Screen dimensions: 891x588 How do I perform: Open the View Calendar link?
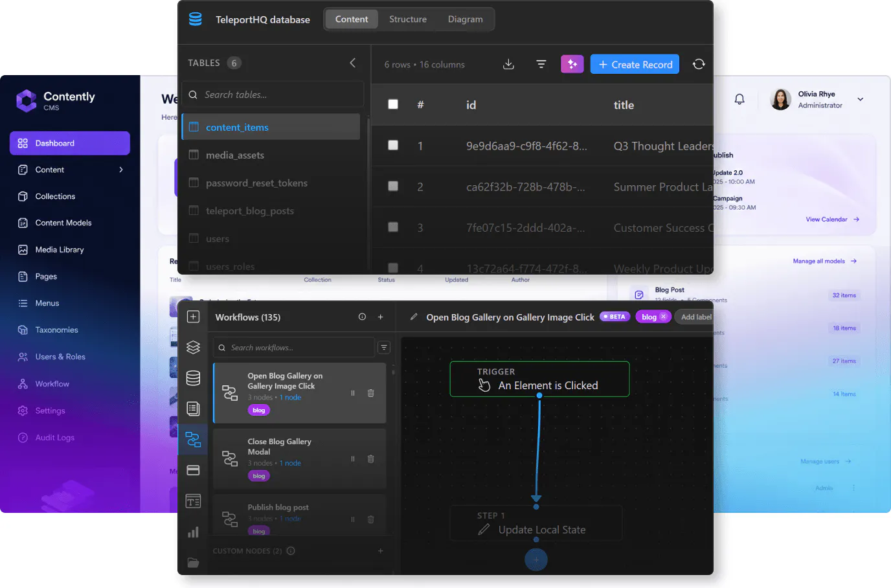(x=833, y=220)
